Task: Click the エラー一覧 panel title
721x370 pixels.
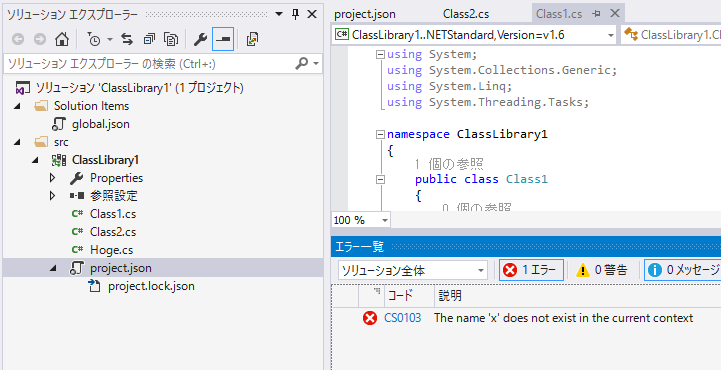Action: pyautogui.click(x=360, y=247)
